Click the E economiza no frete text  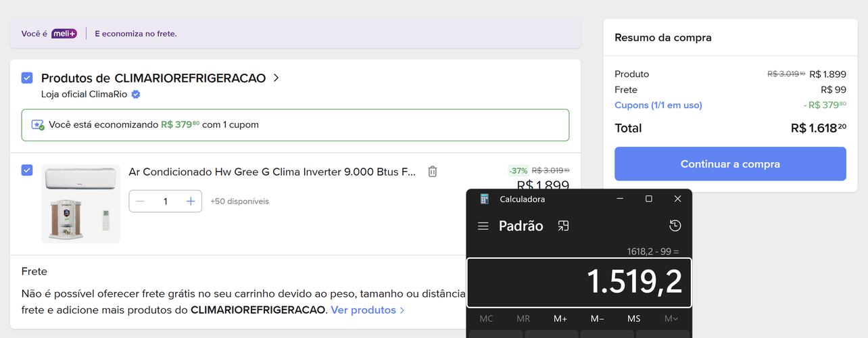(x=135, y=33)
